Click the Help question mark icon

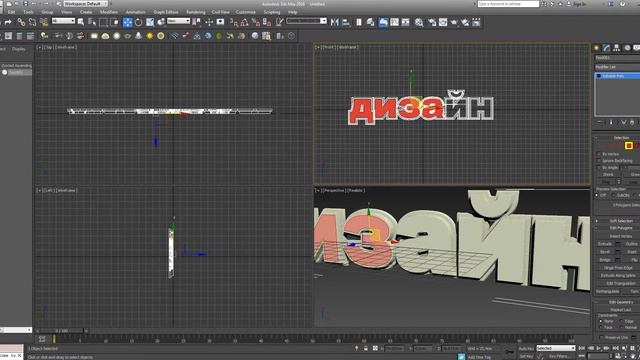[622, 4]
